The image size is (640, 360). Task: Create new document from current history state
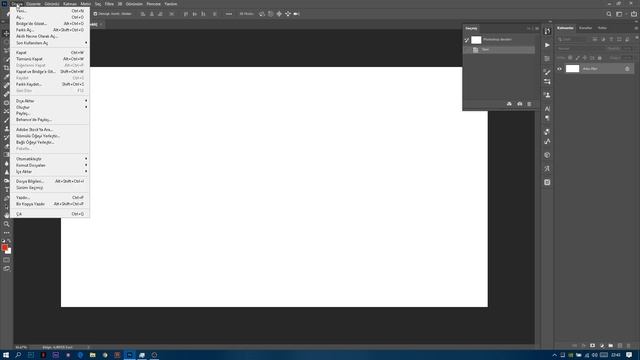[509, 104]
